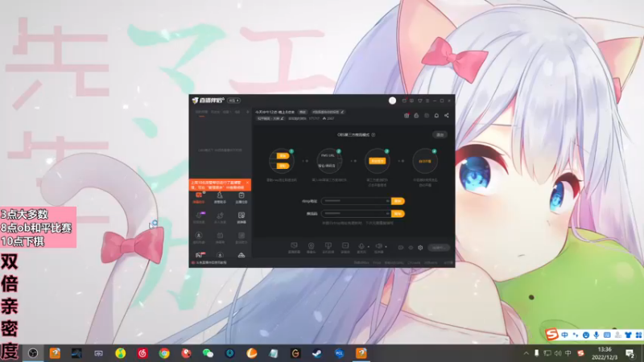This screenshot has width=644, height=362.
Task: Select the multimedia play icon in the bottom toolbar
Action: click(345, 246)
